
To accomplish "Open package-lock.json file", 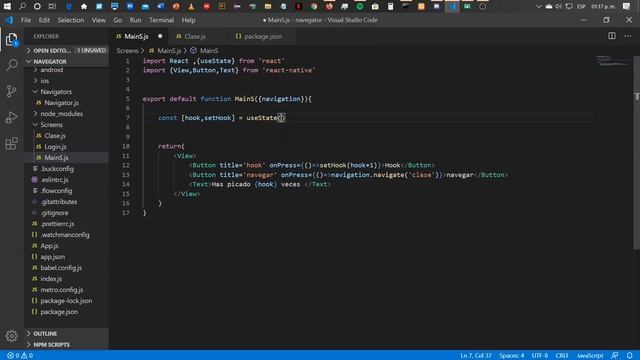I will tap(67, 301).
